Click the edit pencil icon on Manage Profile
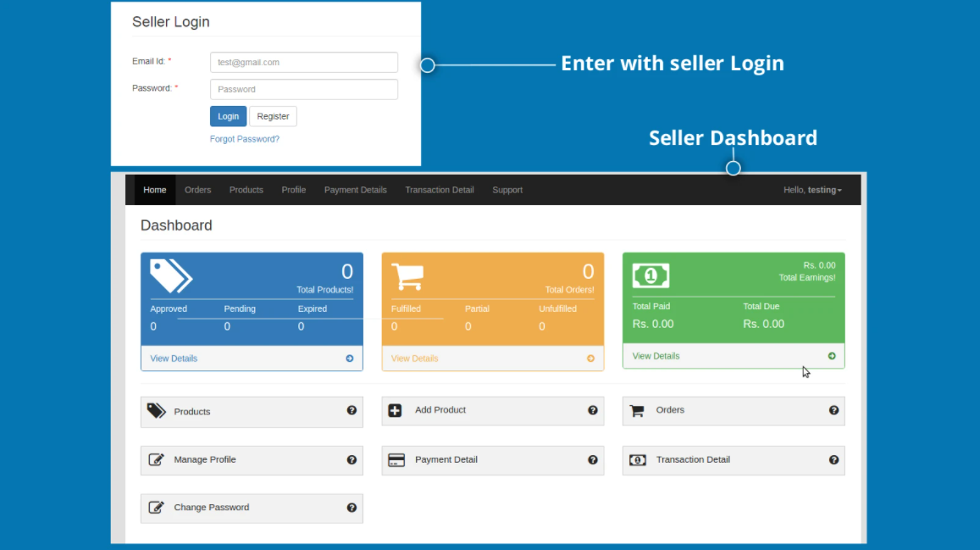This screenshot has width=980, height=550. point(156,459)
